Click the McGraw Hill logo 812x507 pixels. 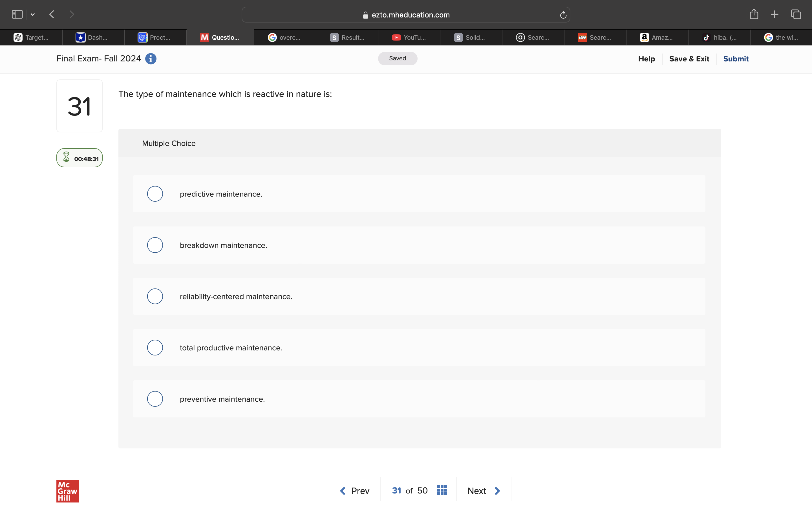(x=67, y=491)
